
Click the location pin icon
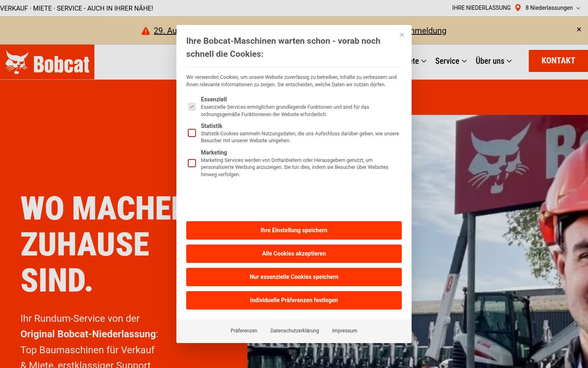518,8
